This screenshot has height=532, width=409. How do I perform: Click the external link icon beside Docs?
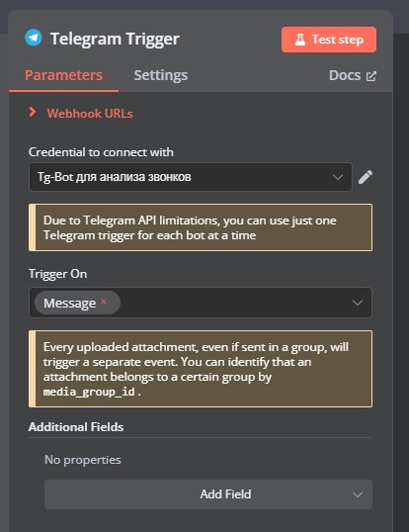[x=371, y=76]
